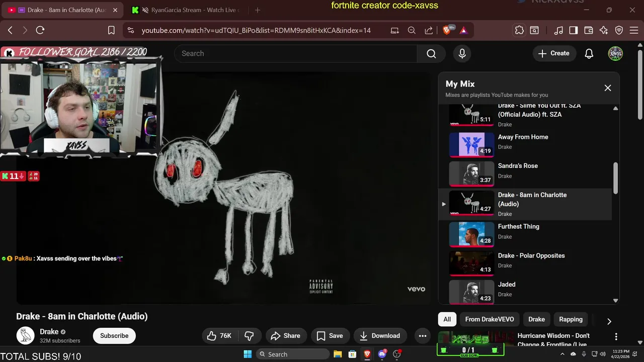Select the Drake filter chip
644x362 pixels.
click(x=536, y=319)
